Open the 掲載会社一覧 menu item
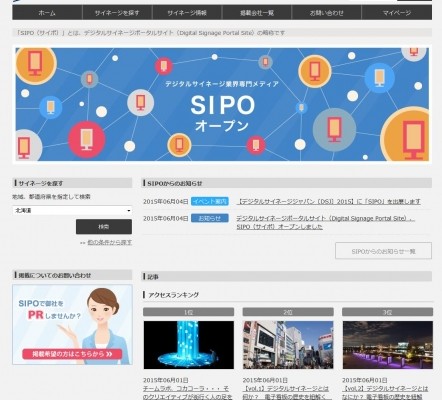 (257, 13)
